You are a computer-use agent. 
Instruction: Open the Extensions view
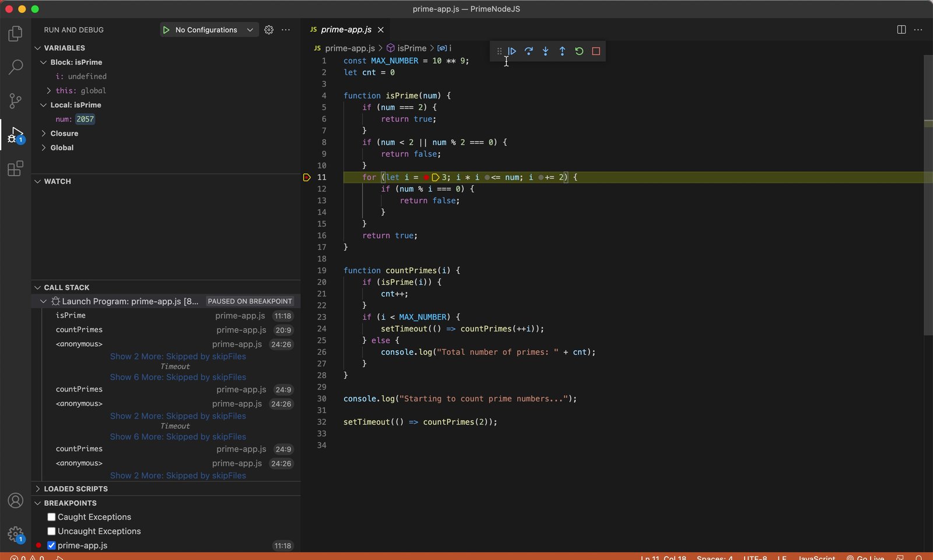16,168
